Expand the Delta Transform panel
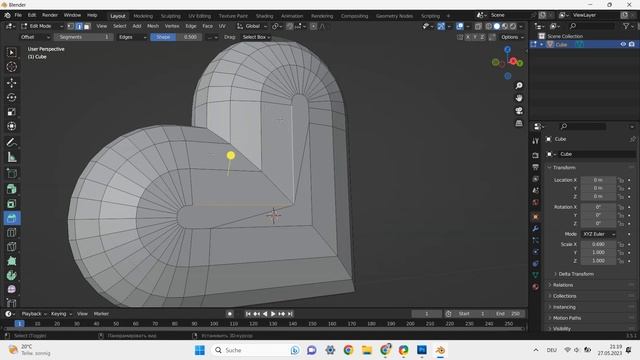This screenshot has width=640, height=360. tap(575, 274)
